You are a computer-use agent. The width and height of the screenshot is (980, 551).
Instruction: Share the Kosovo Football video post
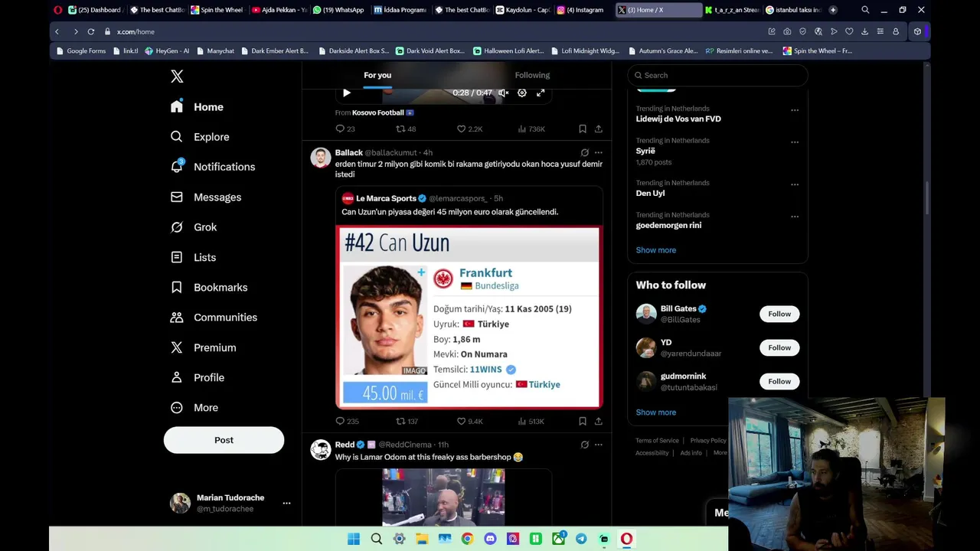coord(598,129)
